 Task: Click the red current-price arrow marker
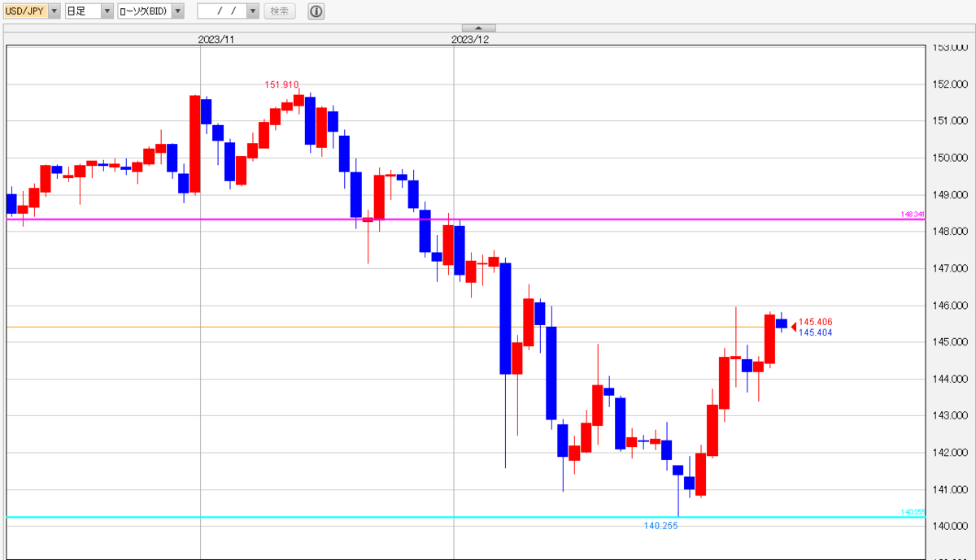(794, 327)
